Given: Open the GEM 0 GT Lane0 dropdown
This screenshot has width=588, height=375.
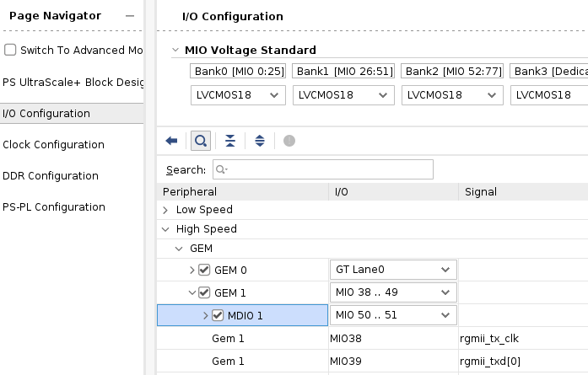Looking at the screenshot, I should (393, 271).
